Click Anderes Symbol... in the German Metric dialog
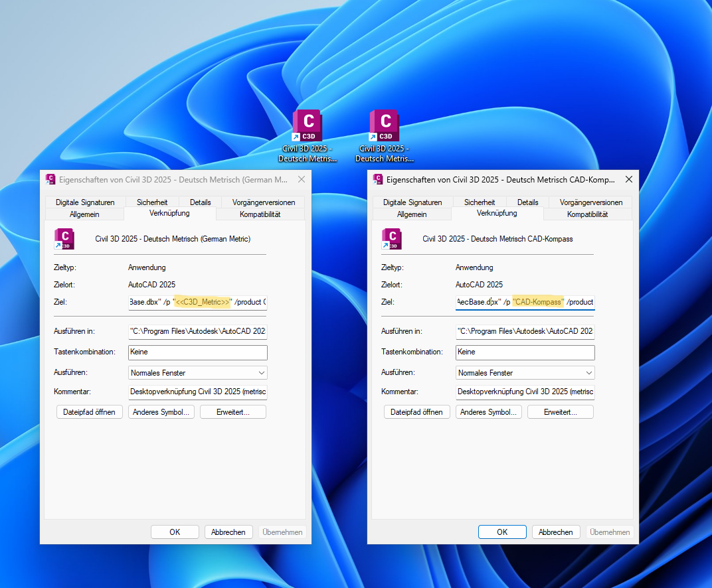The image size is (712, 588). pos(161,412)
